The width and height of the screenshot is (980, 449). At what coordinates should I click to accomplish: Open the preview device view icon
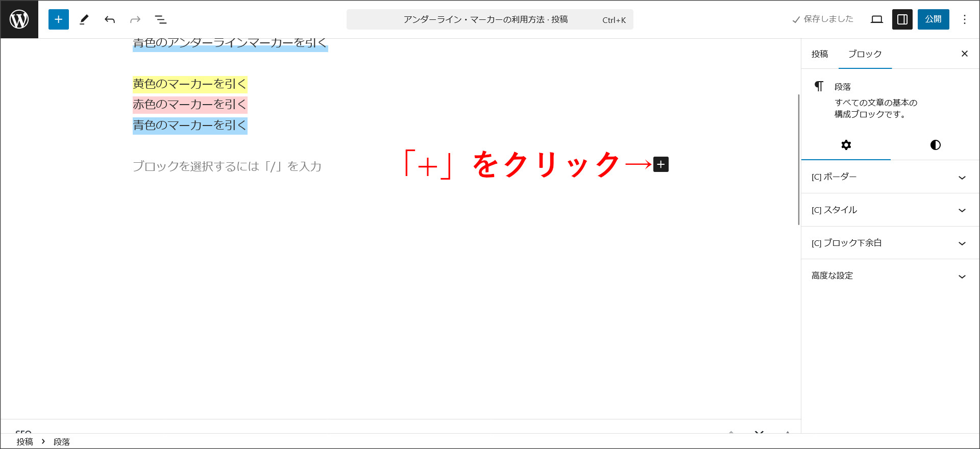click(877, 19)
